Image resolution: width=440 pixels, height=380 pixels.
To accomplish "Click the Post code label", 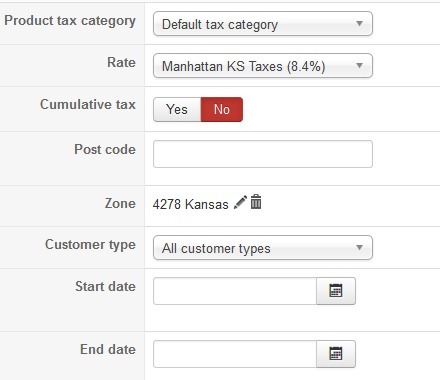I will point(105,149).
